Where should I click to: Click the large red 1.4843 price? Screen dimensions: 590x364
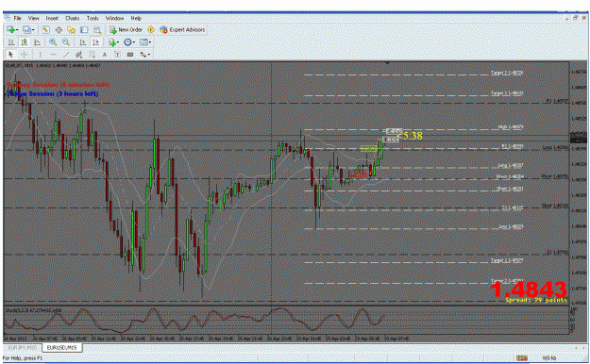529,290
